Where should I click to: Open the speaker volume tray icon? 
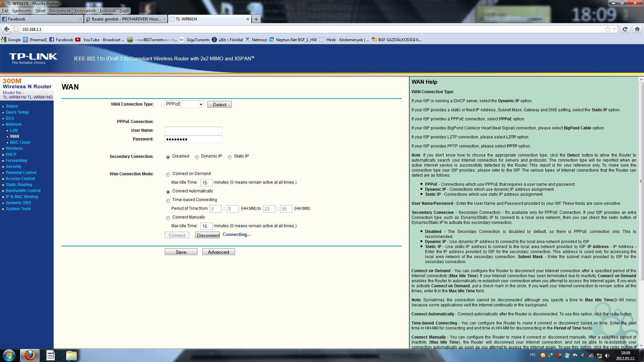point(607,356)
